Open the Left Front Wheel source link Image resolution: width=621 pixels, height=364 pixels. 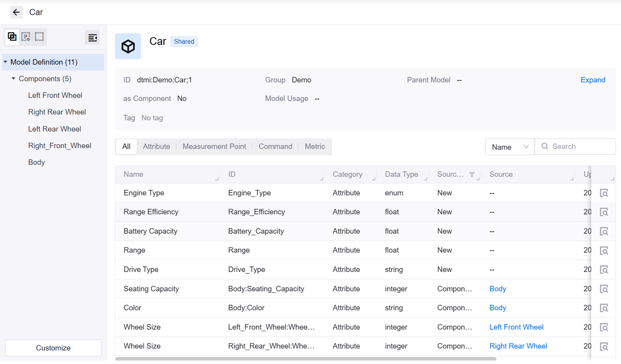[x=516, y=327]
